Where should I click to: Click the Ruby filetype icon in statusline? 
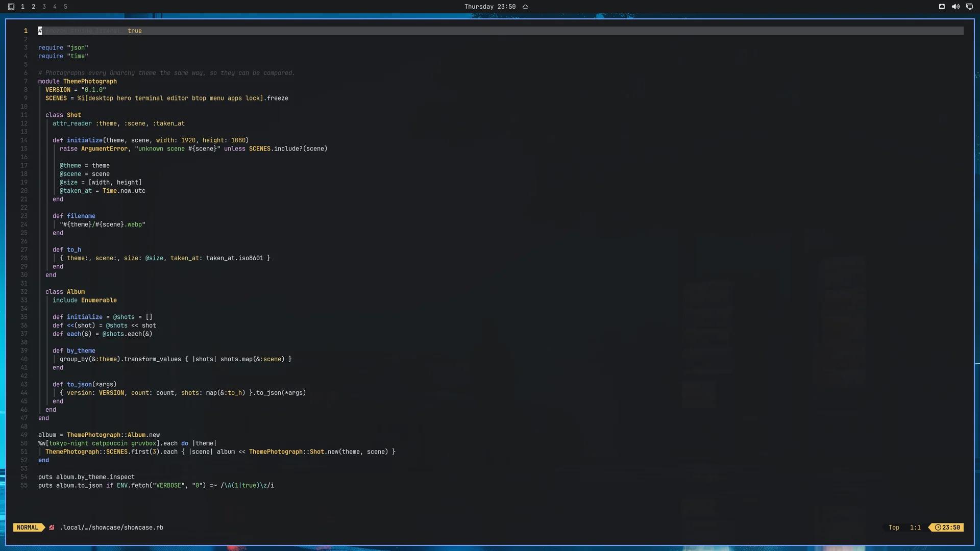(x=52, y=528)
